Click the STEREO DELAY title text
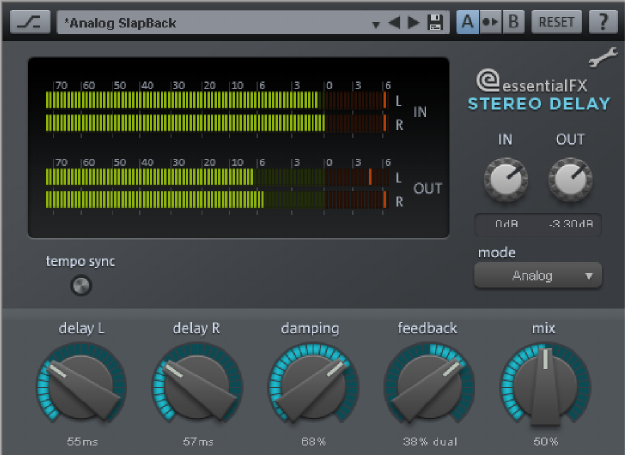Image resolution: width=625 pixels, height=455 pixels. (539, 104)
